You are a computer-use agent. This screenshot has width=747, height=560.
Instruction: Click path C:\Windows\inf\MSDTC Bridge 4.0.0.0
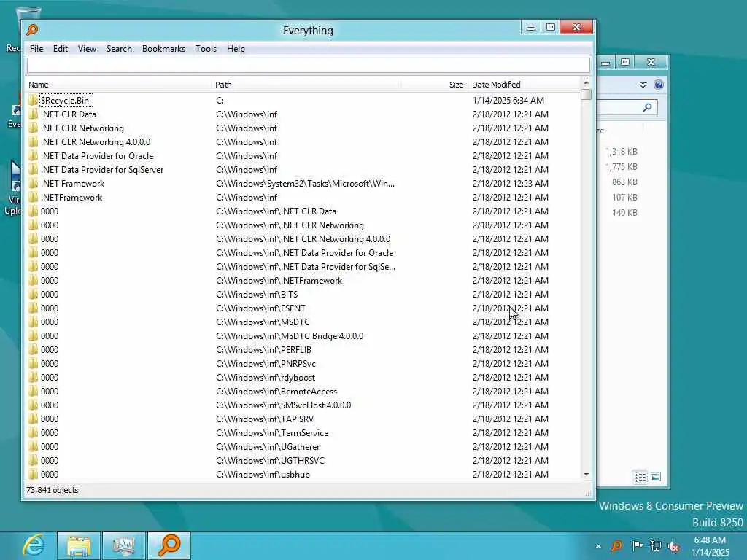point(289,335)
